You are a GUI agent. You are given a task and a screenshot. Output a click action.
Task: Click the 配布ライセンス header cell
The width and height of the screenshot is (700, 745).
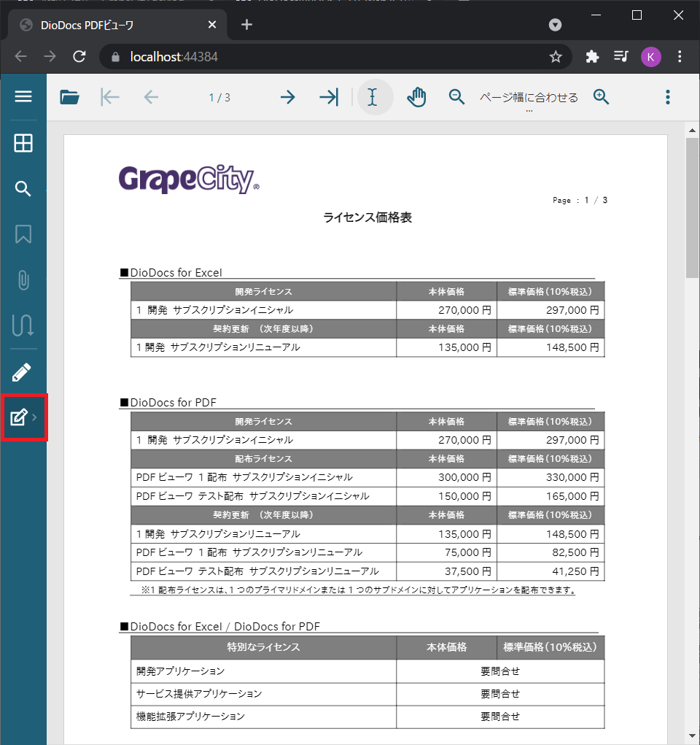coord(263,458)
